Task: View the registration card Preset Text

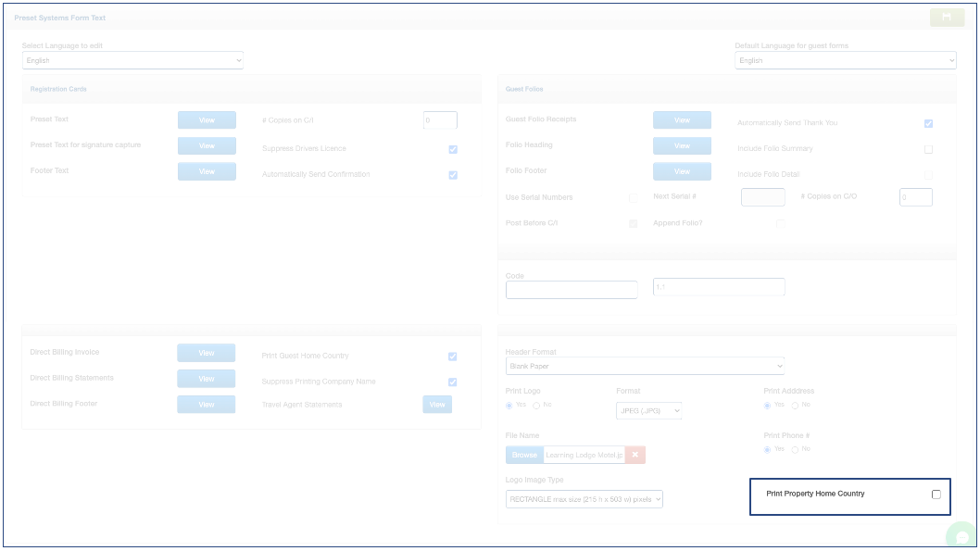Action: [207, 120]
